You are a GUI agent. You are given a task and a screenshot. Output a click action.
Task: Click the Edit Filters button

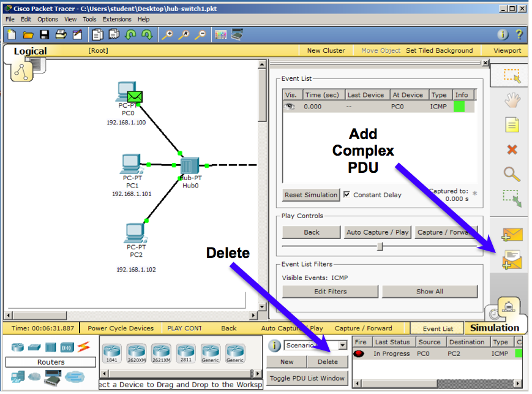click(330, 292)
